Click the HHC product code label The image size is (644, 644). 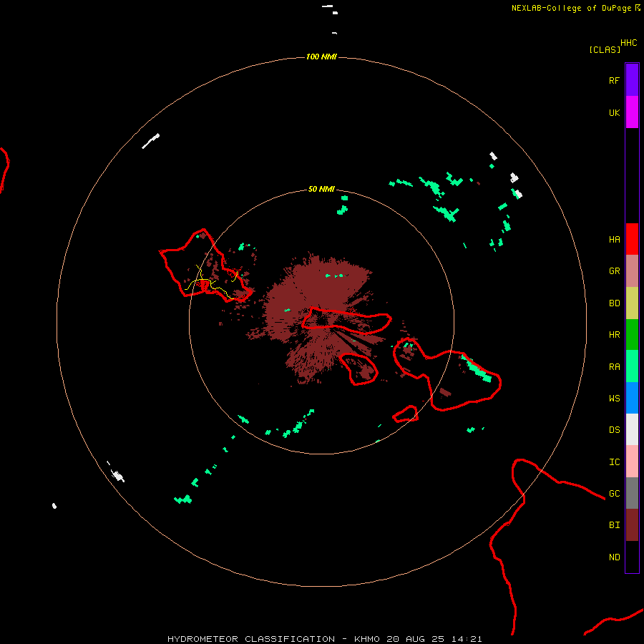[628, 43]
